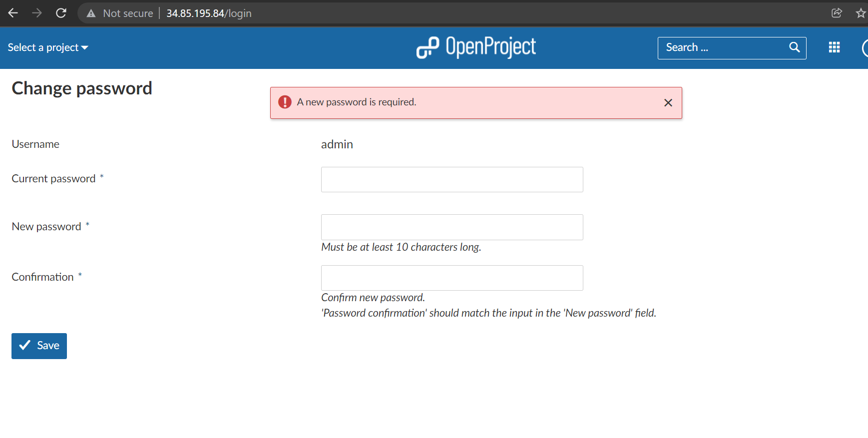
Task: Bookmark this page with star icon
Action: click(861, 13)
